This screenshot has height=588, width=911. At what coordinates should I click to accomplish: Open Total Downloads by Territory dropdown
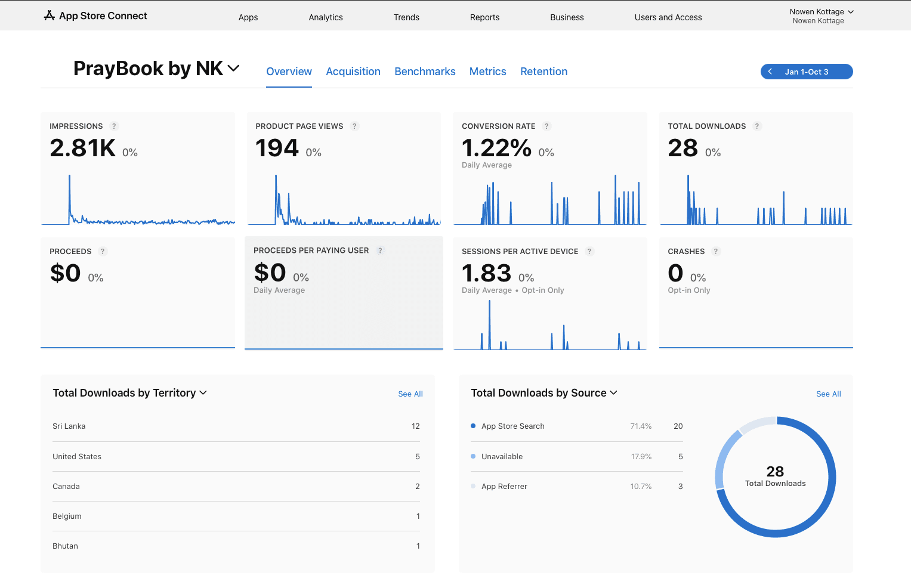[x=203, y=393]
